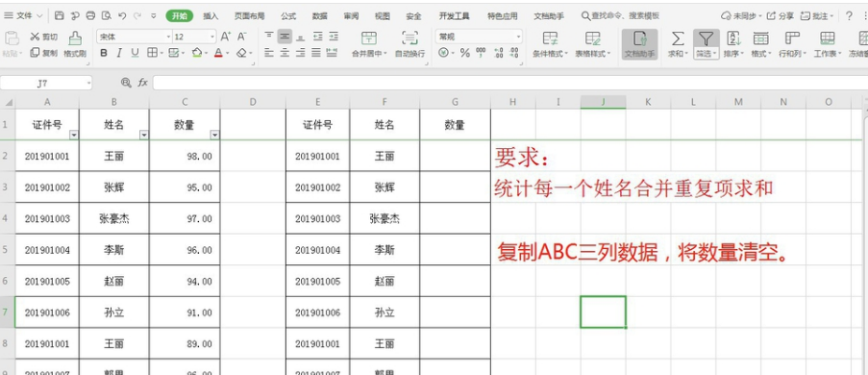868x375 pixels.
Task: Apply thousands separator number style
Action: click(x=481, y=53)
